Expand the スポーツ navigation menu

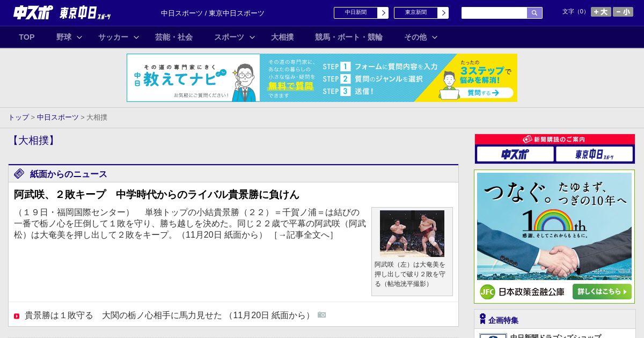pyautogui.click(x=235, y=37)
